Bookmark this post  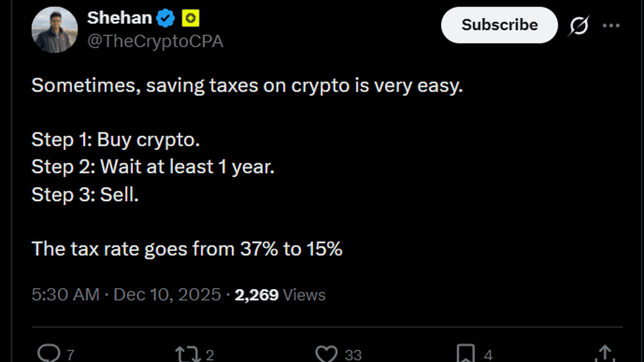466,354
